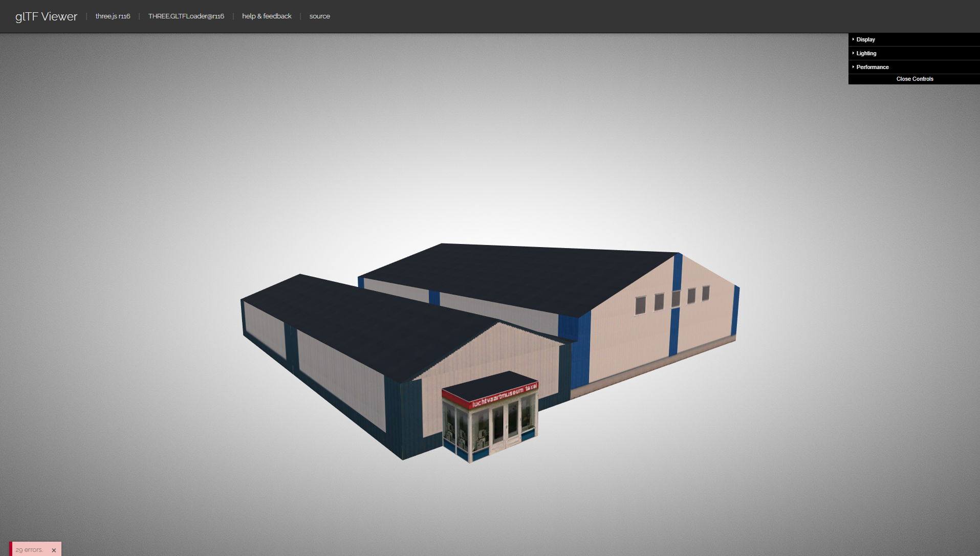Image resolution: width=980 pixels, height=556 pixels.
Task: Open the help & feedback page
Action: [x=267, y=16]
